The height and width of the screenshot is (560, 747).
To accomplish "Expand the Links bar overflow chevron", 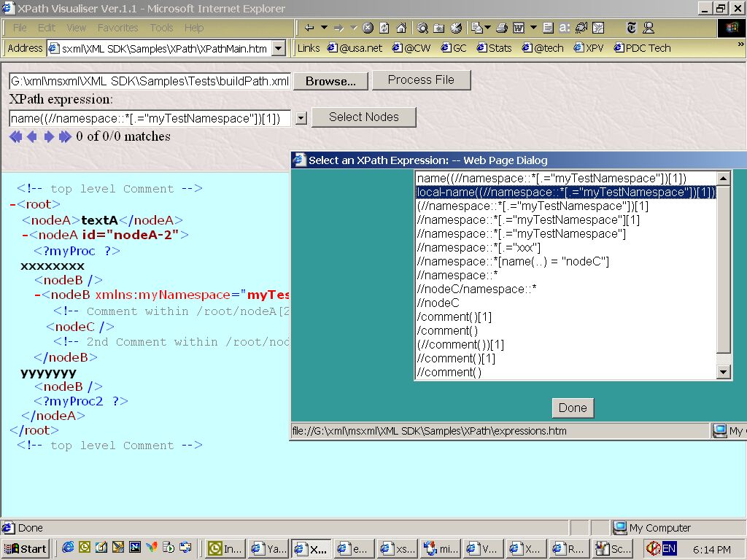I will click(740, 44).
